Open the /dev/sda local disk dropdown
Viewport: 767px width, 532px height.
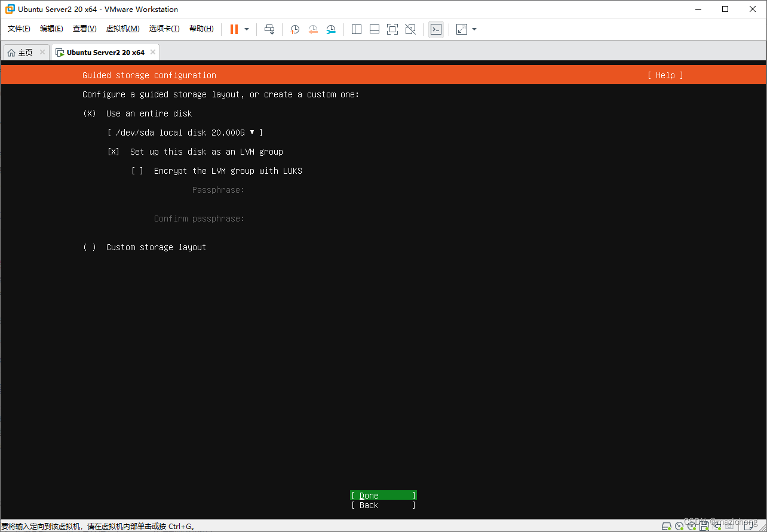tap(185, 133)
